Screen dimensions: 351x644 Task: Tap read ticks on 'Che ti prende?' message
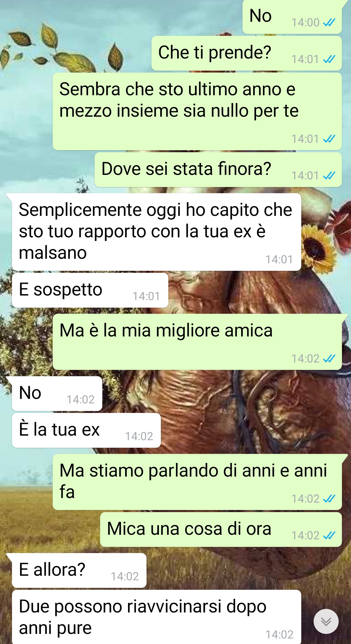[329, 59]
